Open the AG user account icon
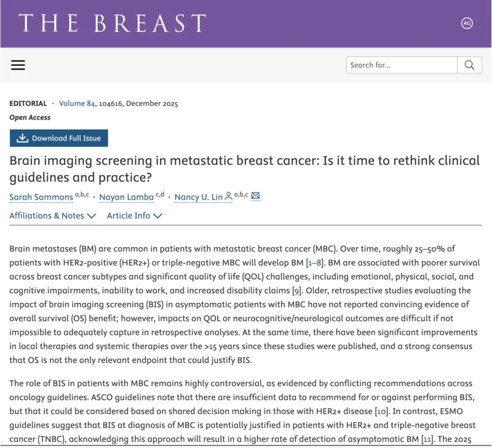 coord(467,23)
